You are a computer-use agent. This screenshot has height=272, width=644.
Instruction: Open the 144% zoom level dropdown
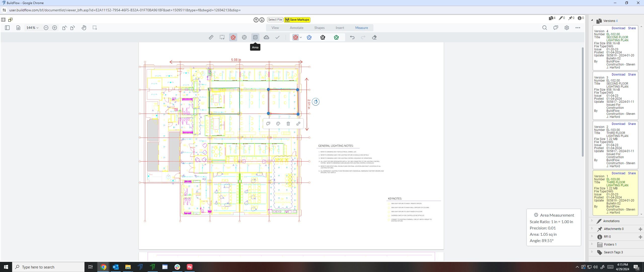click(32, 28)
